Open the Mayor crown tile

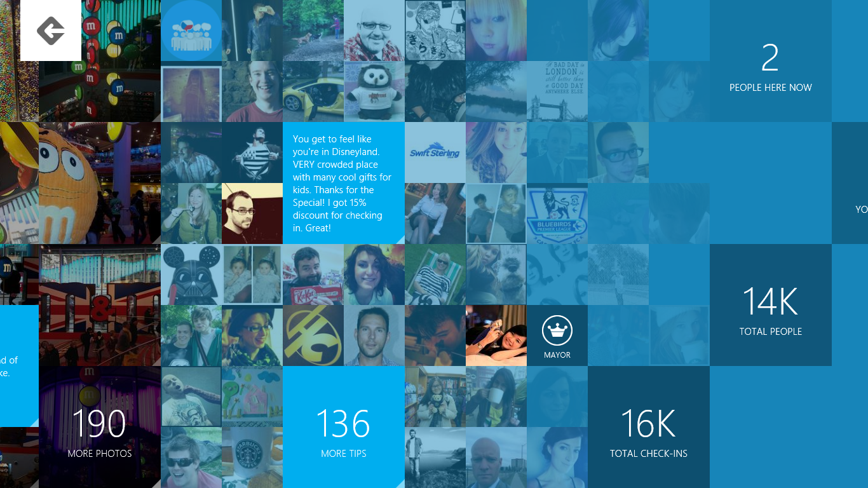(557, 335)
